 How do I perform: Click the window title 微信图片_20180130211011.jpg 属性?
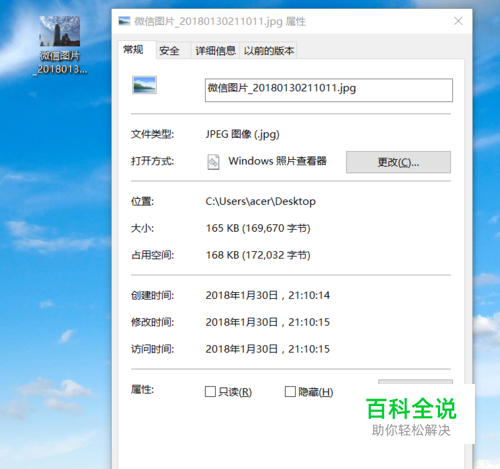pyautogui.click(x=220, y=21)
